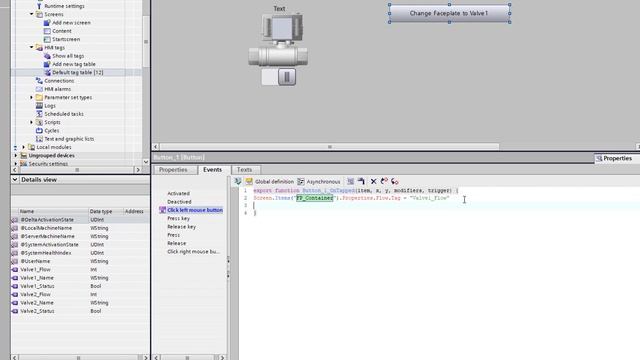Open the Text and graphic lists icon
Image resolution: width=640 pixels, height=360 pixels.
coord(39,139)
